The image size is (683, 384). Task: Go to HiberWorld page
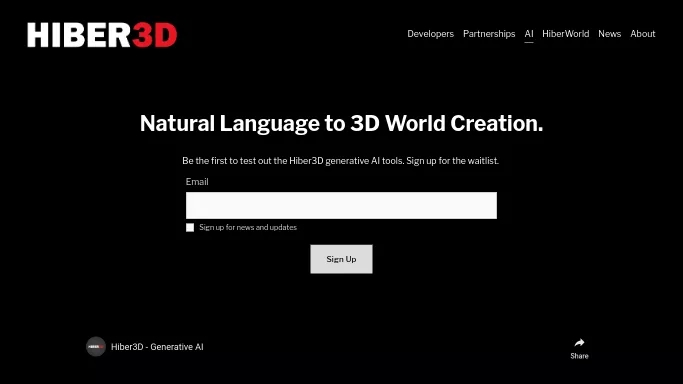coord(565,34)
